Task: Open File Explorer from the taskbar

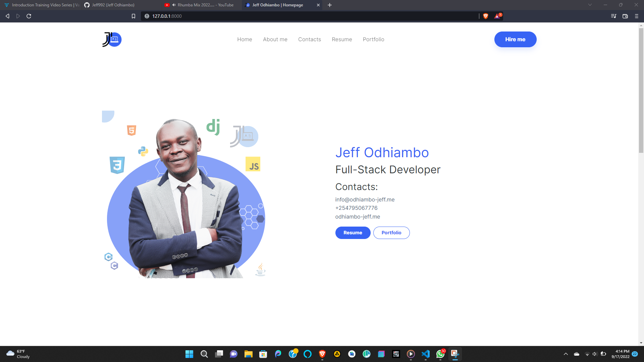Action: [x=248, y=354]
